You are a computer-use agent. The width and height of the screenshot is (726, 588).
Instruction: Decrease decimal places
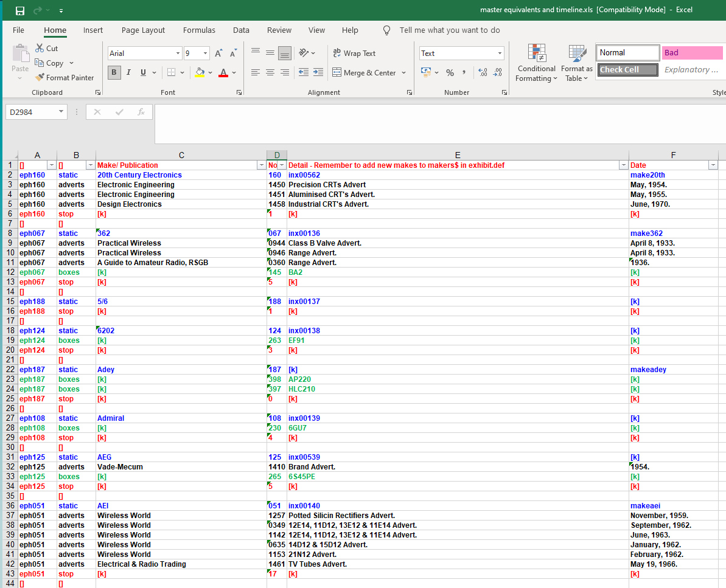coord(498,72)
